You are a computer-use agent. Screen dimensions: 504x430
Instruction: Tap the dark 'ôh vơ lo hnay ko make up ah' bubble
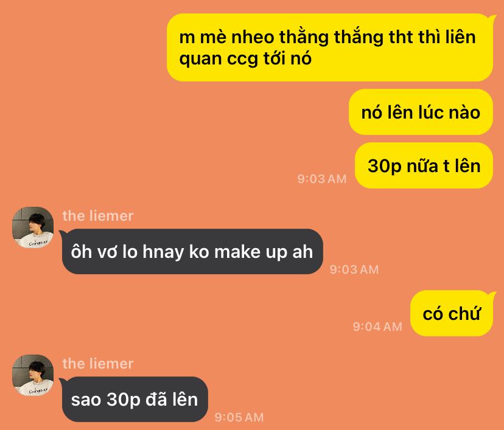(192, 251)
